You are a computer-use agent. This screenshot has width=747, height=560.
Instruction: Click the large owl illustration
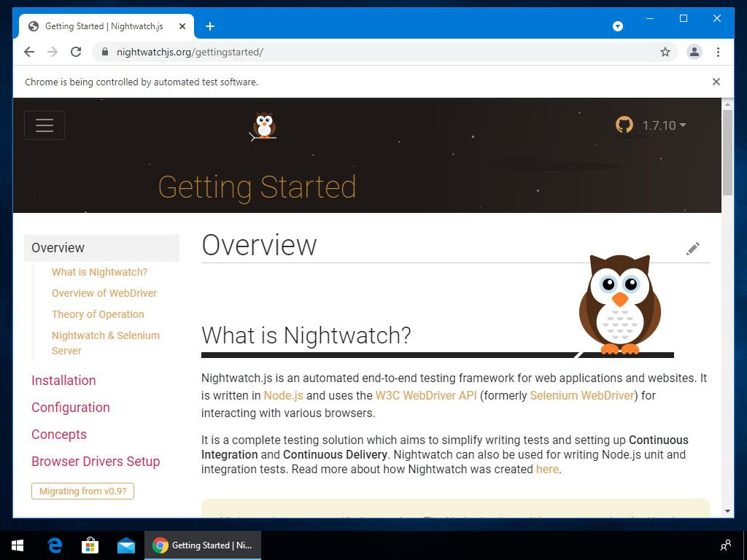[620, 305]
